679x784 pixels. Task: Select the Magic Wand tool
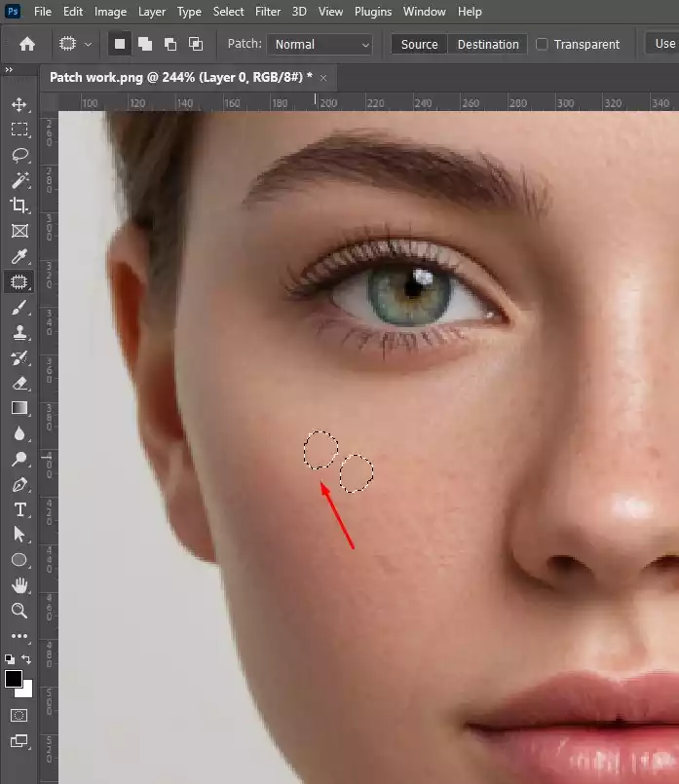pos(19,180)
